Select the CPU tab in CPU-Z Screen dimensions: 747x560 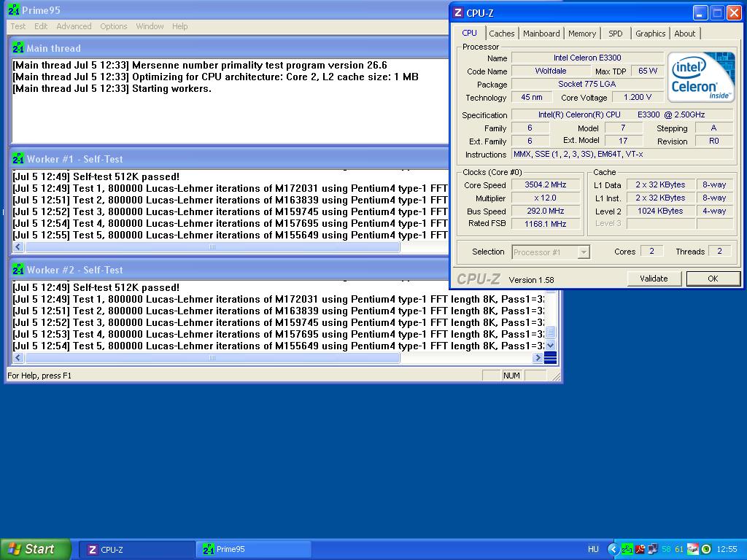[x=469, y=33]
